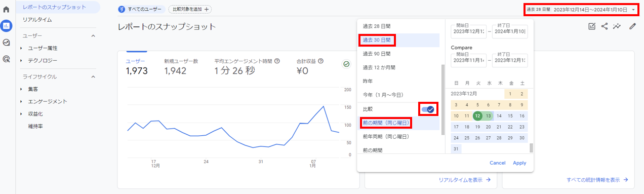
Task: Click the calendar vertical scrollbar
Action: point(531,148)
